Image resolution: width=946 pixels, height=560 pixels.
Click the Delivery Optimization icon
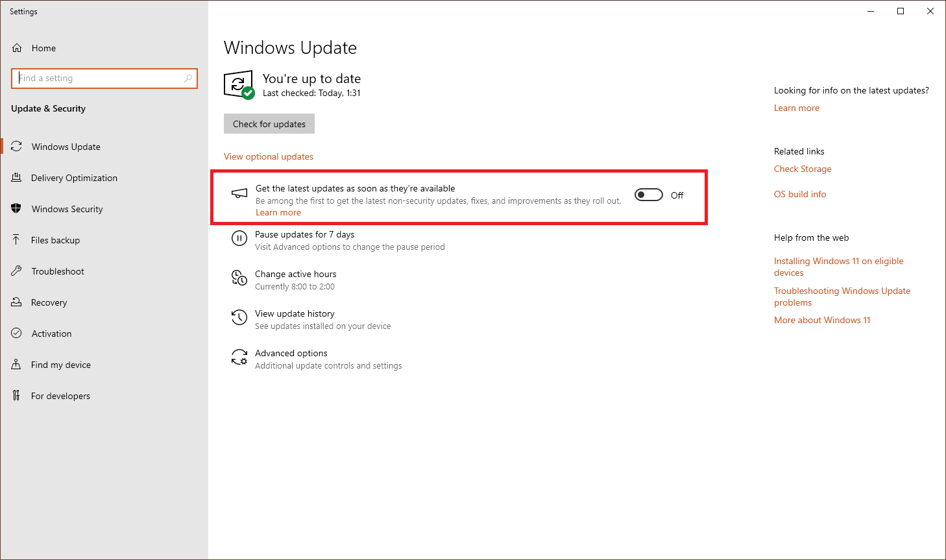click(x=17, y=178)
